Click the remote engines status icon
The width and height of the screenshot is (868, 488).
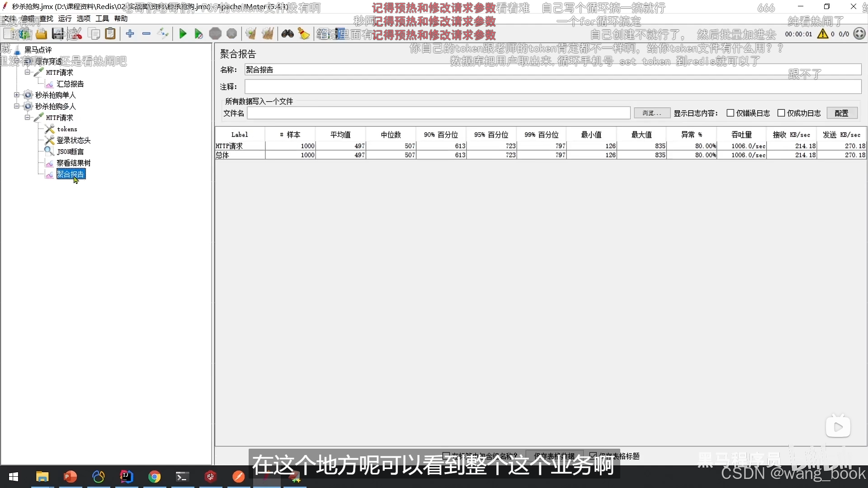[859, 34]
